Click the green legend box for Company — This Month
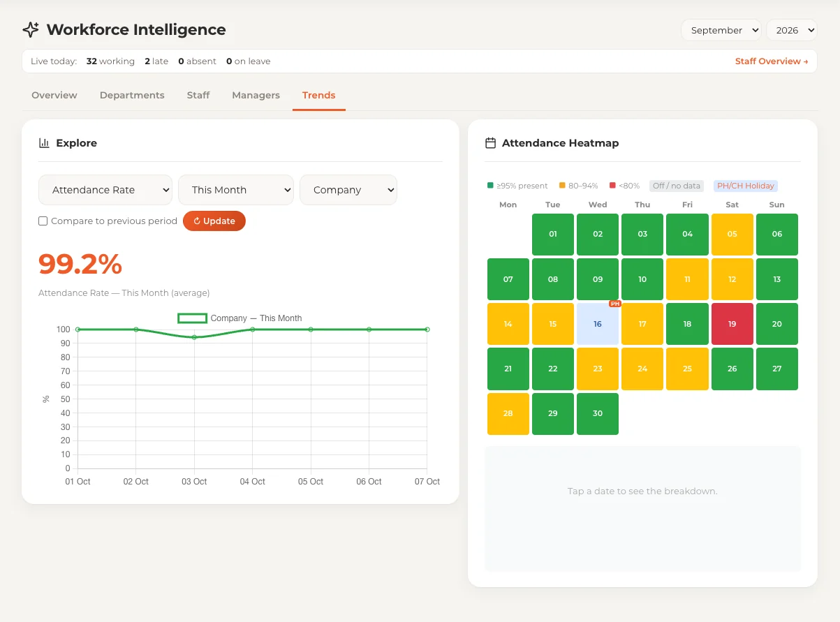The height and width of the screenshot is (622, 840). click(192, 318)
